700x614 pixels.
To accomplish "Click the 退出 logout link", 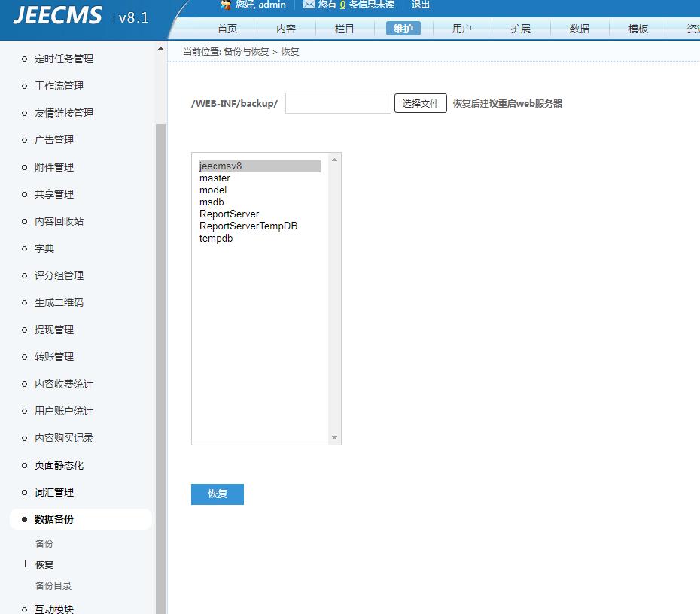I will pos(420,5).
